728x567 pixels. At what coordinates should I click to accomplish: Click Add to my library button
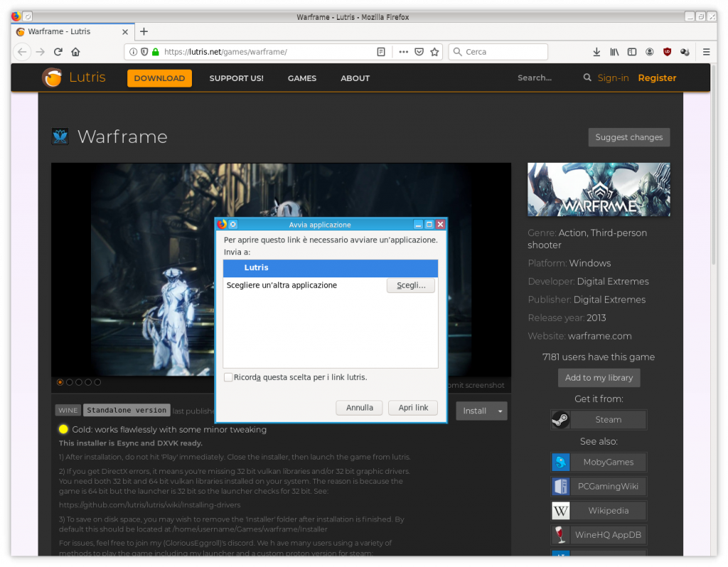[599, 378]
